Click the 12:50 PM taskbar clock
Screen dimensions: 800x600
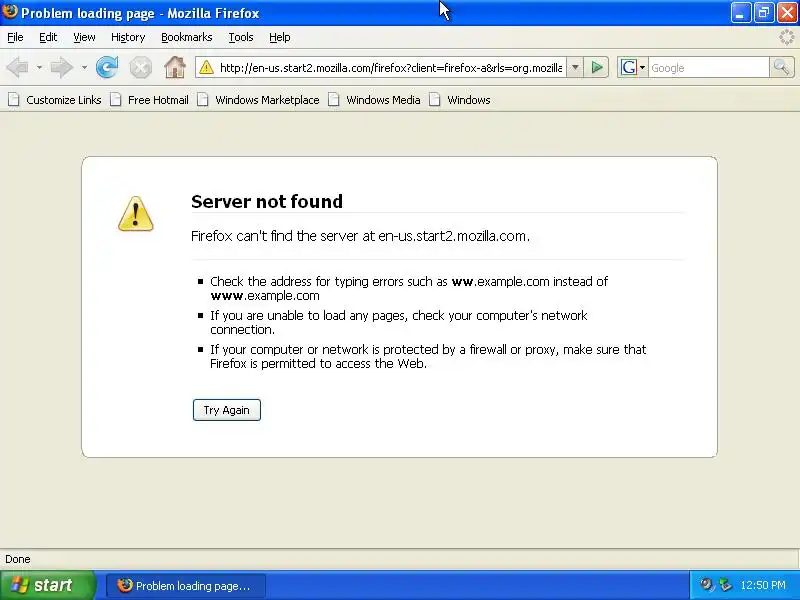pos(763,585)
